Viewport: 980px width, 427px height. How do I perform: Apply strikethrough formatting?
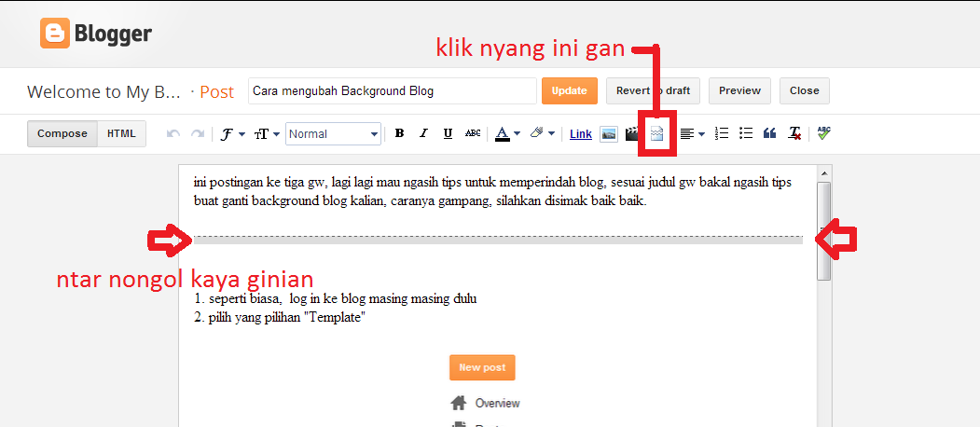pos(473,133)
